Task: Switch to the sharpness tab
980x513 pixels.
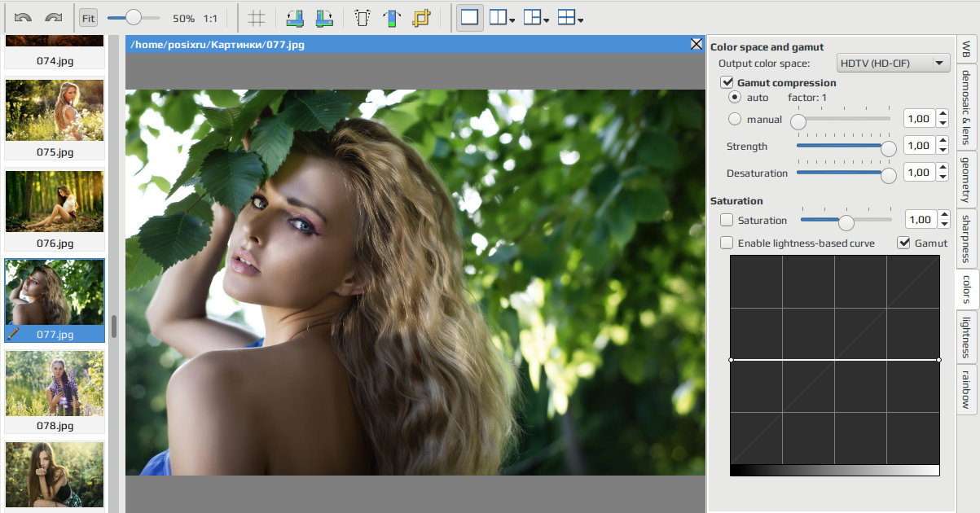Action: [966, 238]
